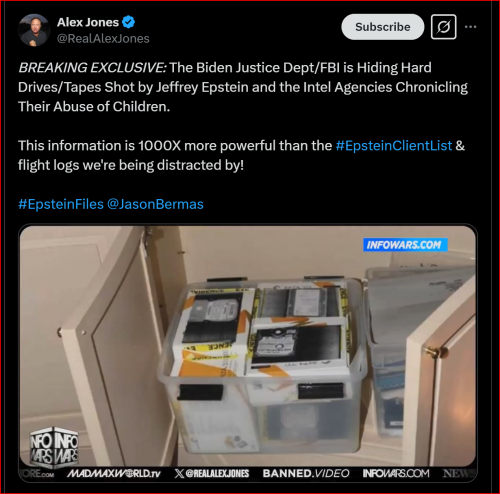The image size is (500, 494).
Task: Open the @JasonBermas mention
Action: 155,204
